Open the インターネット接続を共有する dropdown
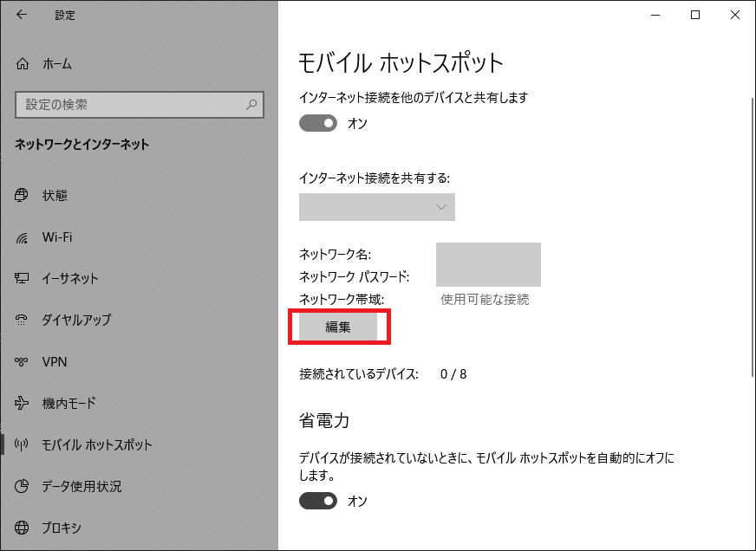Image resolution: width=756 pixels, height=551 pixels. coord(377,207)
